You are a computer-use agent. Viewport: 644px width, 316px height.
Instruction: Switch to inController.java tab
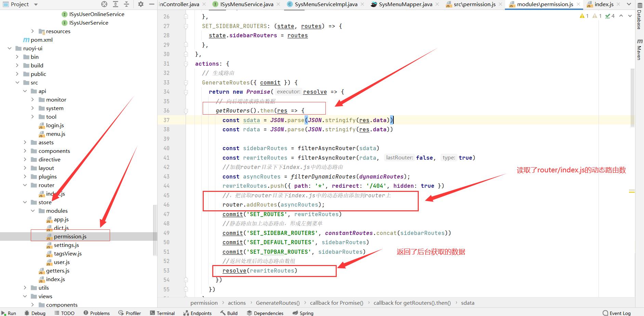click(x=179, y=4)
